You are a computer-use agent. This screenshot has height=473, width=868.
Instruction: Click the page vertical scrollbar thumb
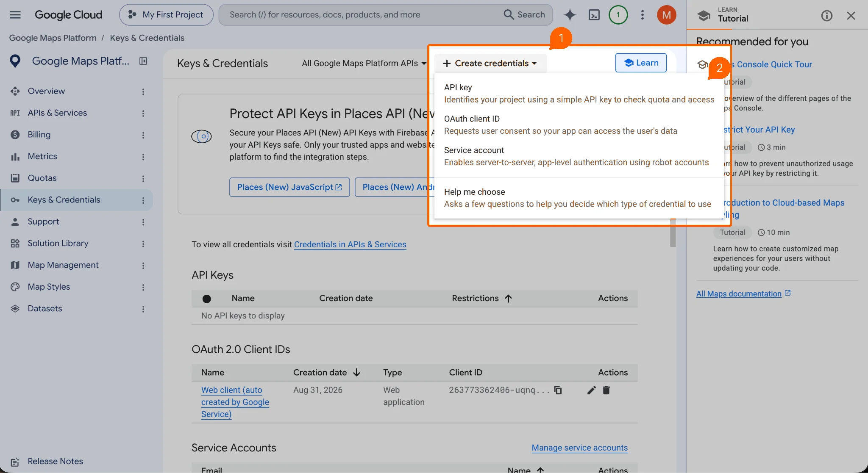pos(673,232)
